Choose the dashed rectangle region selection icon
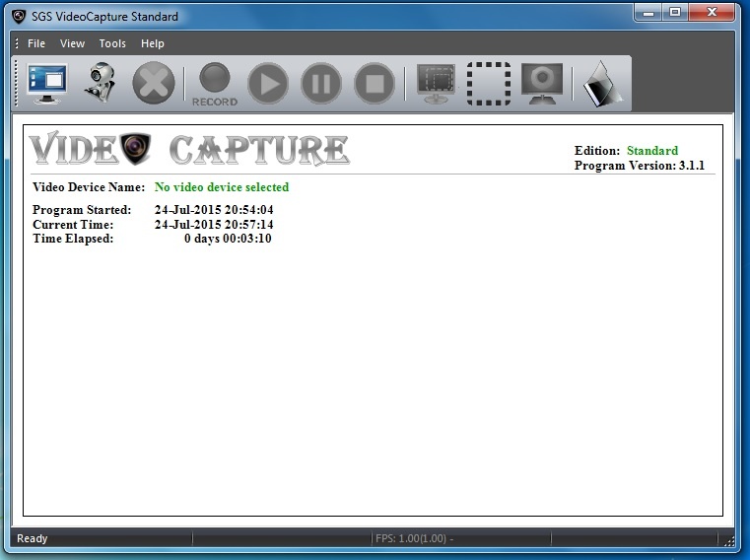This screenshot has width=750, height=560. [489, 84]
